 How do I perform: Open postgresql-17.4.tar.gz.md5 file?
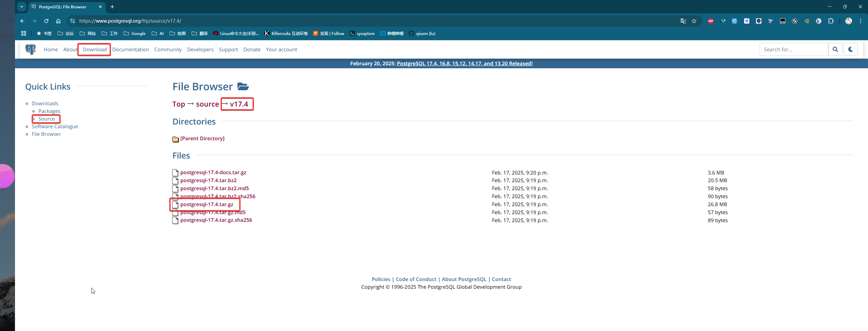(x=213, y=212)
